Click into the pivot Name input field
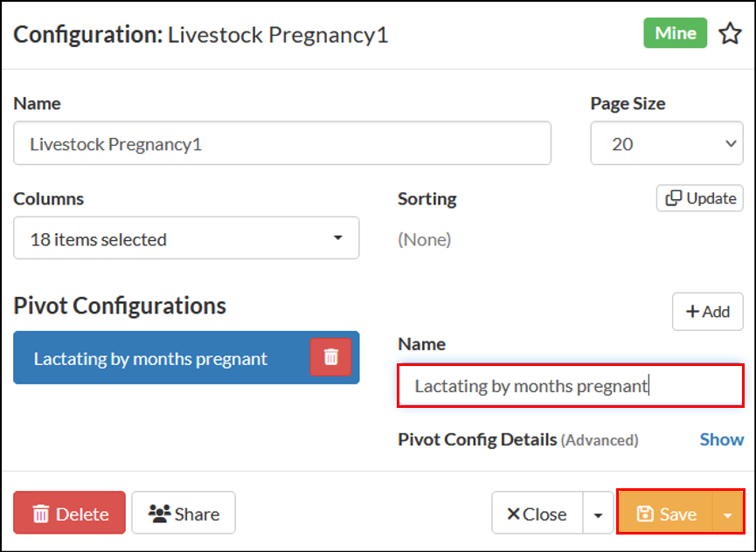 click(x=570, y=386)
